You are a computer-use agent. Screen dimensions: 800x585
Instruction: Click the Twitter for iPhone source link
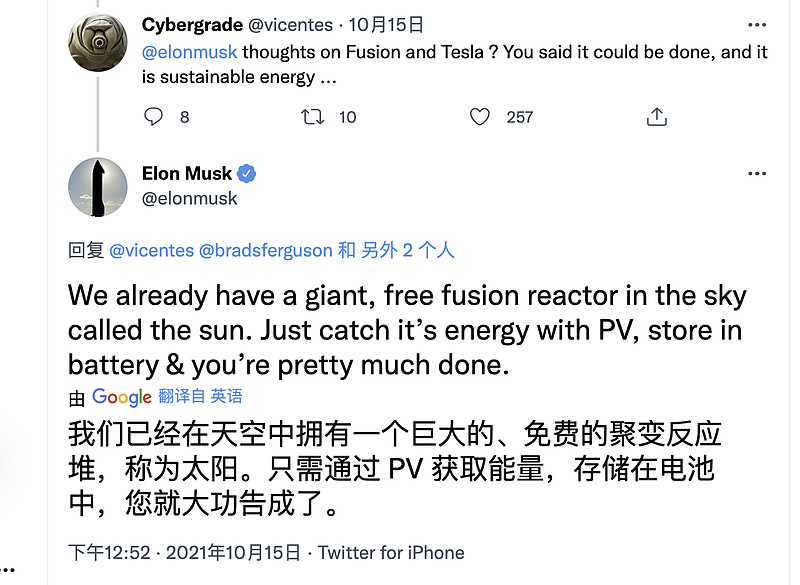click(x=391, y=552)
